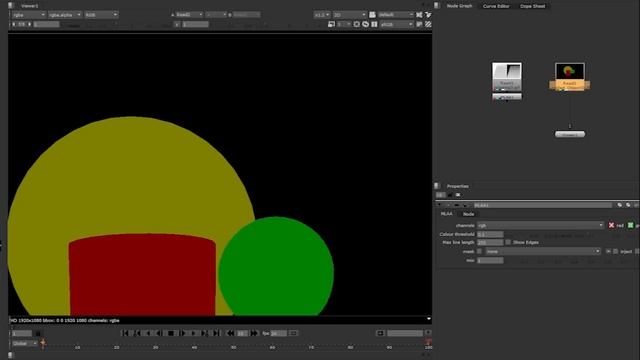Click the Max line length value field

coord(490,242)
